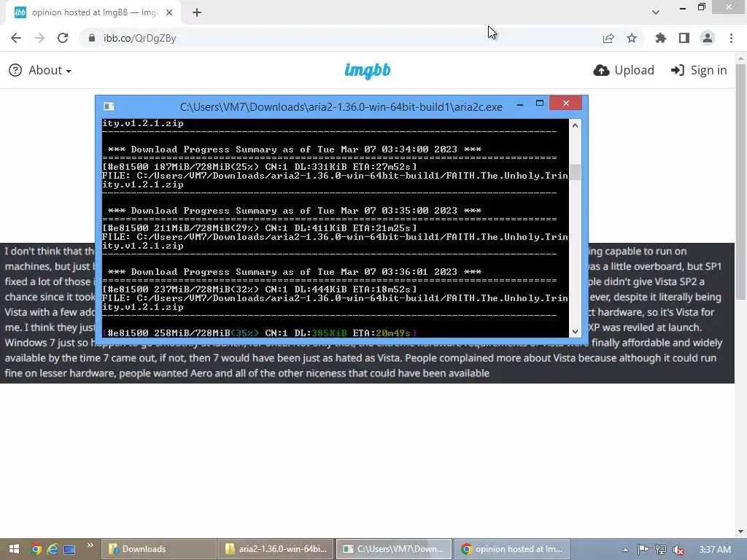The image size is (747, 560).
Task: Minimize the aria2c console window
Action: pos(520,104)
